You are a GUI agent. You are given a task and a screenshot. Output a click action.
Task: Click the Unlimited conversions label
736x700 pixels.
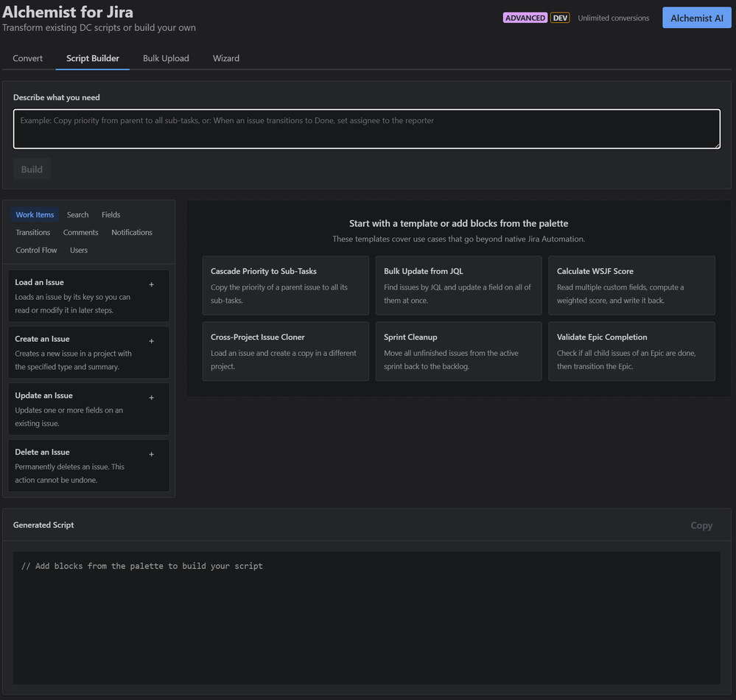click(x=614, y=18)
